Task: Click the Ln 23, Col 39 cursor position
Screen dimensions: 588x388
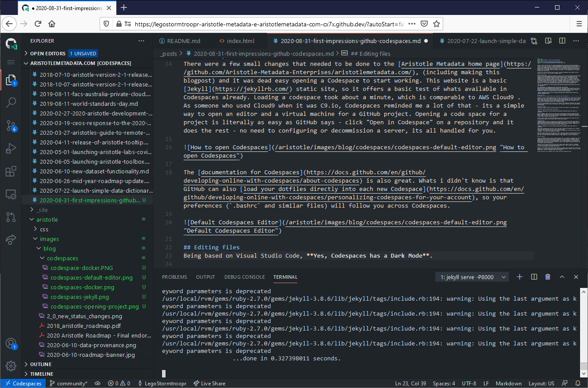Action: coord(411,383)
